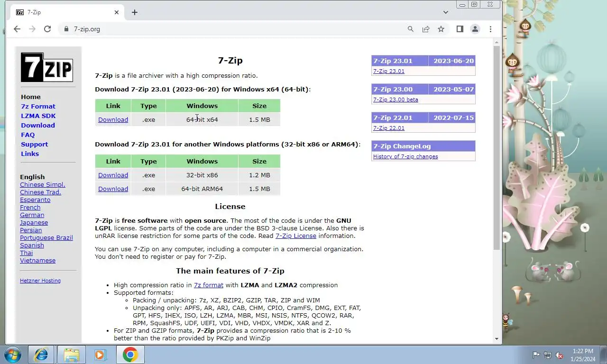Click the Chrome icon in taskbar
Screen dimensions: 607x364
[130, 355]
